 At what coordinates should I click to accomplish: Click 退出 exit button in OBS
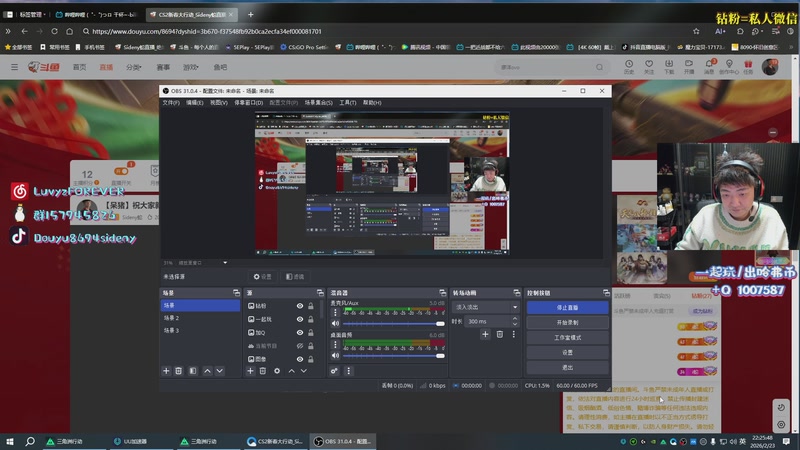(x=567, y=367)
